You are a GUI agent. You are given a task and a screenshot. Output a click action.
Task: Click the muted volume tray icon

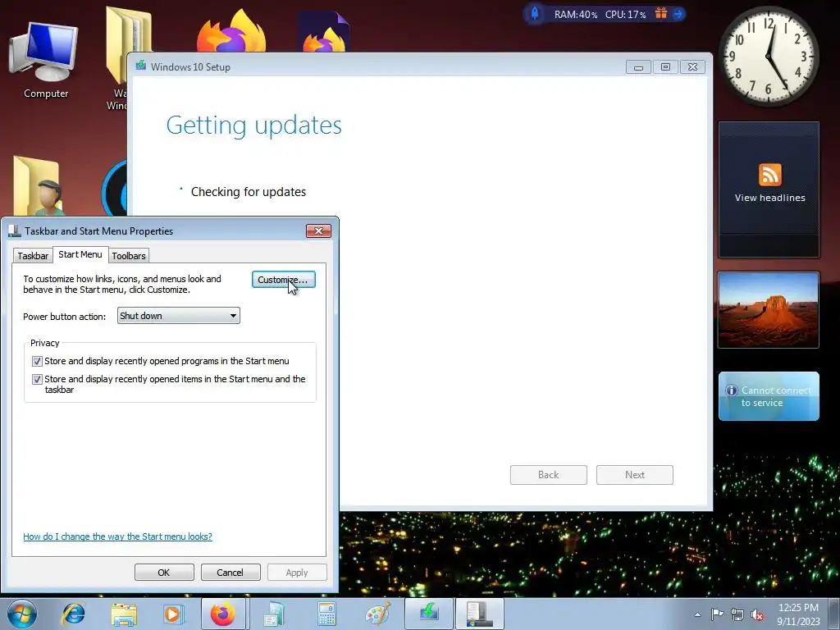coord(757,615)
